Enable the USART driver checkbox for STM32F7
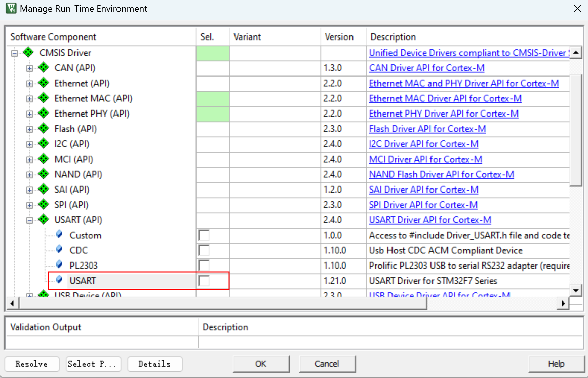The image size is (588, 378). (204, 281)
